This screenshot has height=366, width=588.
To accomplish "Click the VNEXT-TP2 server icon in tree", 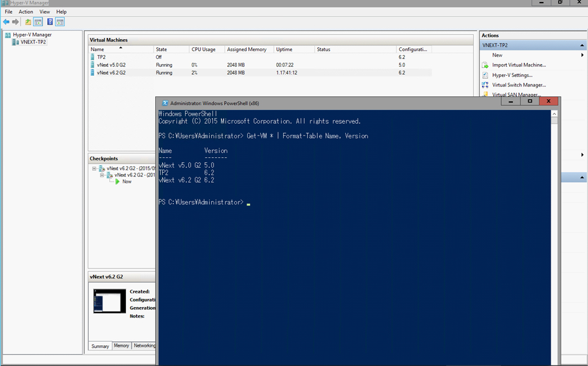I will 16,42.
